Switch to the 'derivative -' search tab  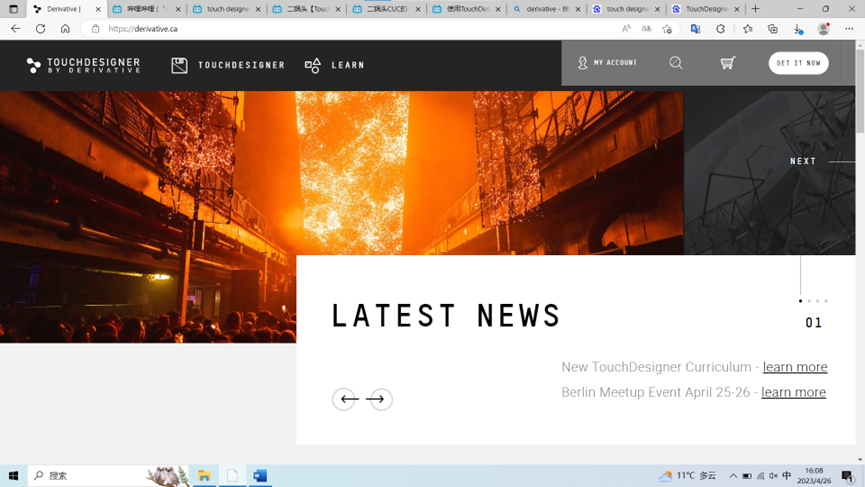click(x=546, y=9)
